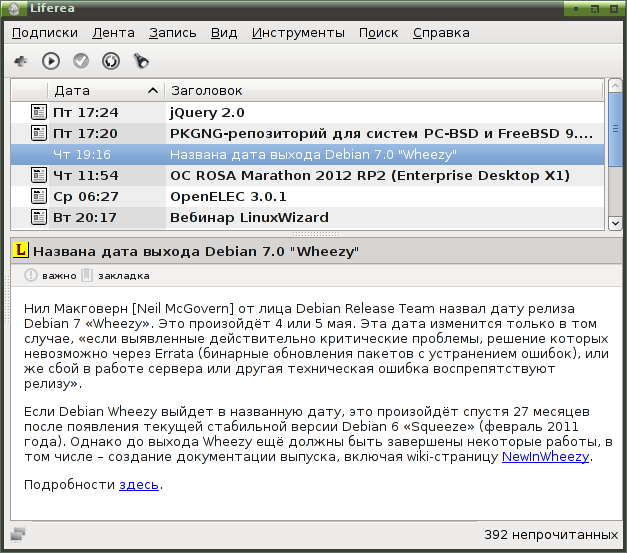
Task: Open the Поиск menu
Action: [x=379, y=33]
